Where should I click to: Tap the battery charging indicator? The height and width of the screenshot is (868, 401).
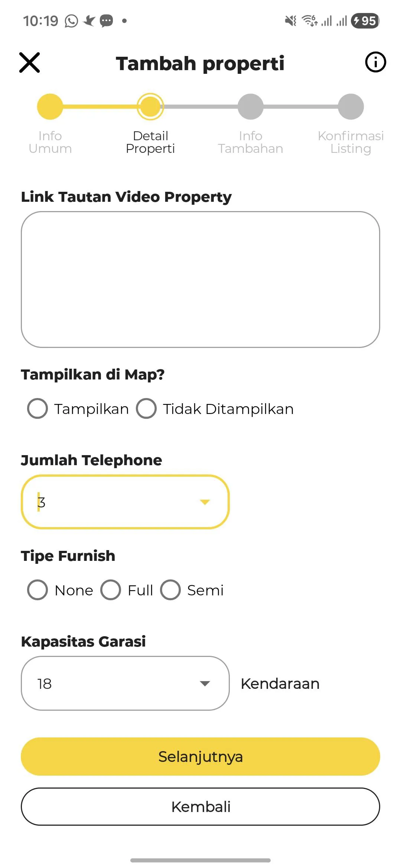pyautogui.click(x=365, y=21)
